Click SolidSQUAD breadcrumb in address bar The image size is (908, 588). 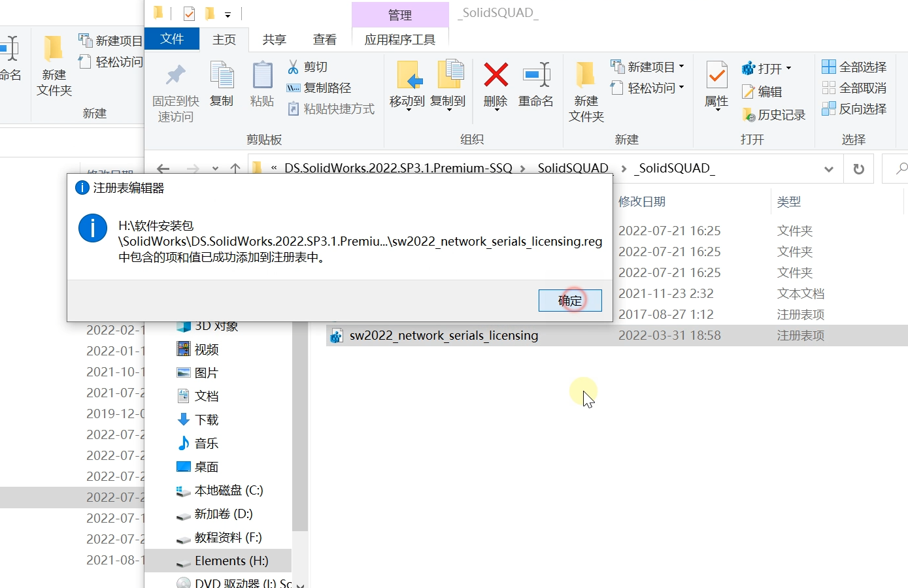pos(573,168)
